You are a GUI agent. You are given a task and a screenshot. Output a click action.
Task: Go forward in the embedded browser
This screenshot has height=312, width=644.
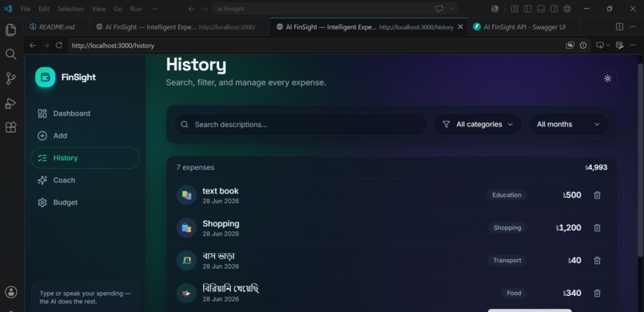click(46, 46)
